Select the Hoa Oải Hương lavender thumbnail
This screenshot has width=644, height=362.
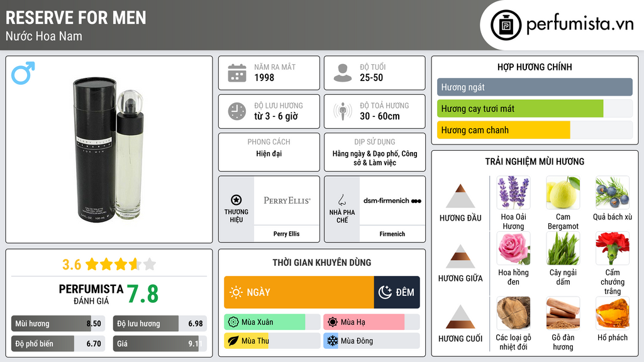pyautogui.click(x=513, y=193)
